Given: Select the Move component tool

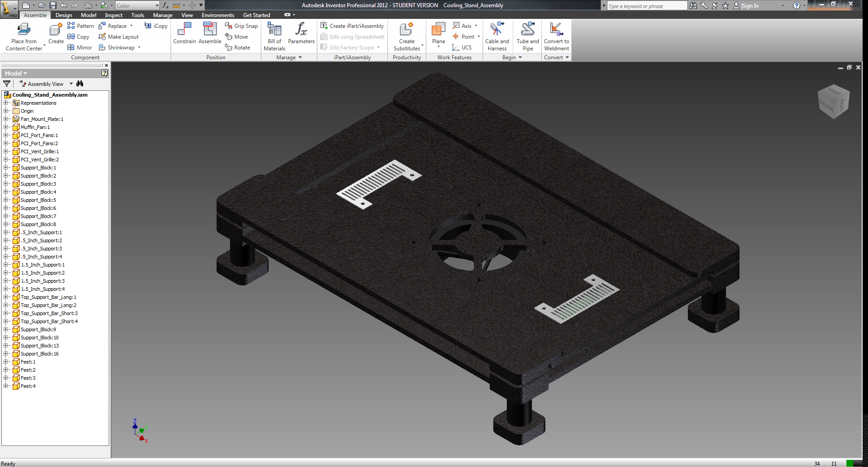Looking at the screenshot, I should [x=236, y=37].
